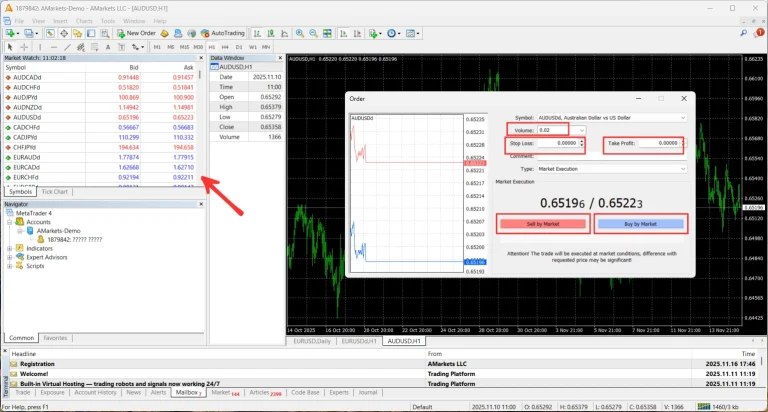
Task: Switch timeframe to H1
Action: (212, 47)
